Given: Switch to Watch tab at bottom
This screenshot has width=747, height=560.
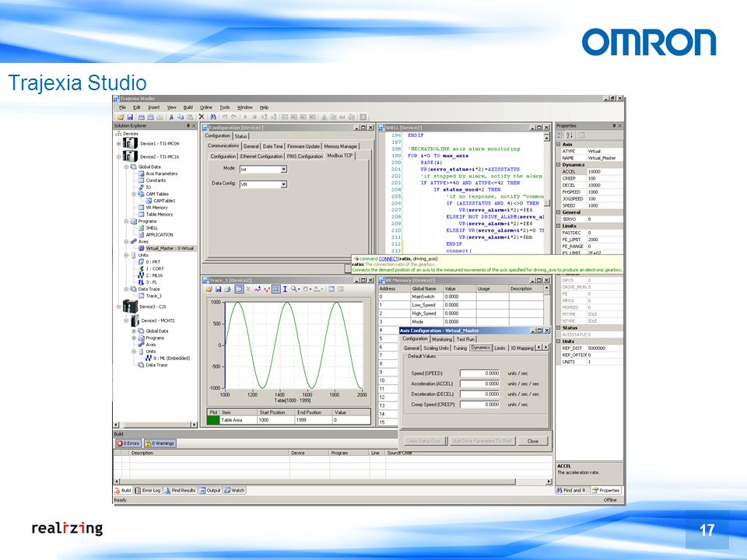Looking at the screenshot, I should coord(234,490).
